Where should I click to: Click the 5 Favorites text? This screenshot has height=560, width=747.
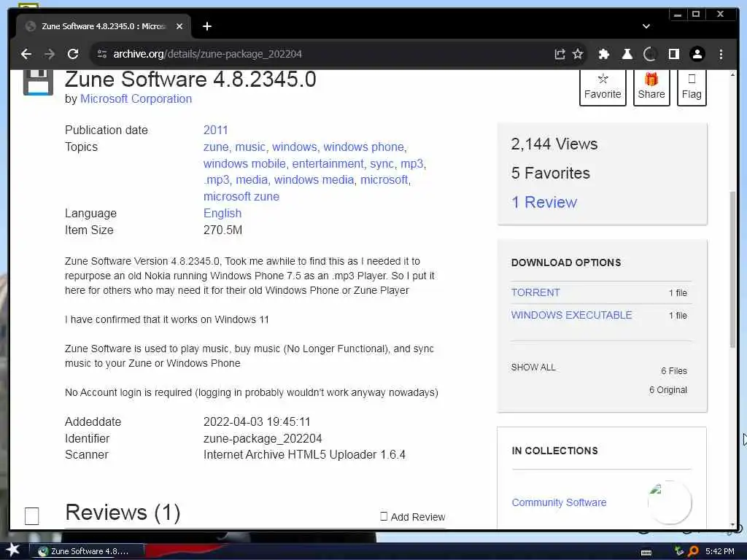[550, 173]
